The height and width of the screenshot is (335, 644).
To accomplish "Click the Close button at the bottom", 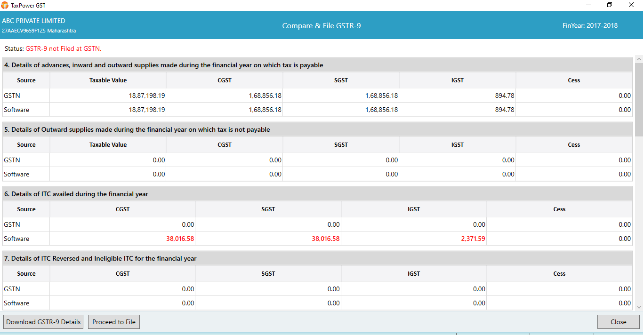I will 618,322.
